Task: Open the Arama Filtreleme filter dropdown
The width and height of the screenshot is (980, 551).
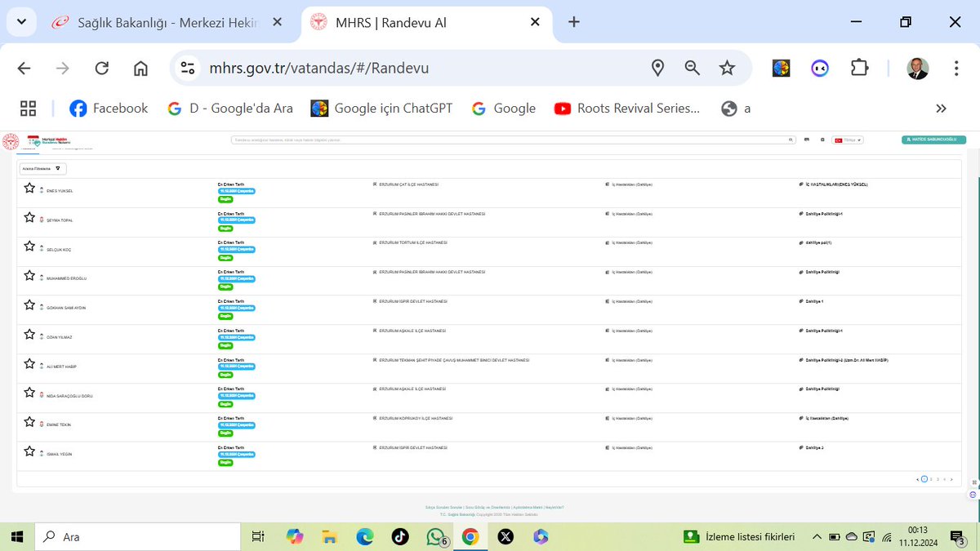Action: pos(44,168)
